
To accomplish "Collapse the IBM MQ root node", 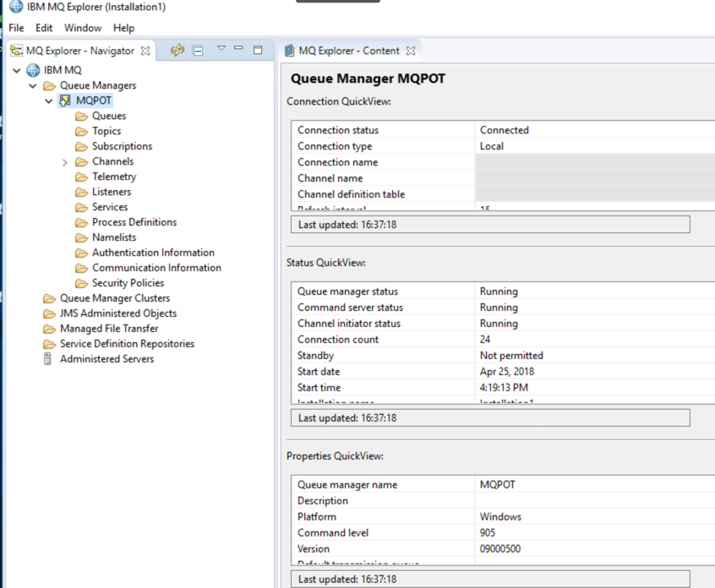I will (17, 71).
